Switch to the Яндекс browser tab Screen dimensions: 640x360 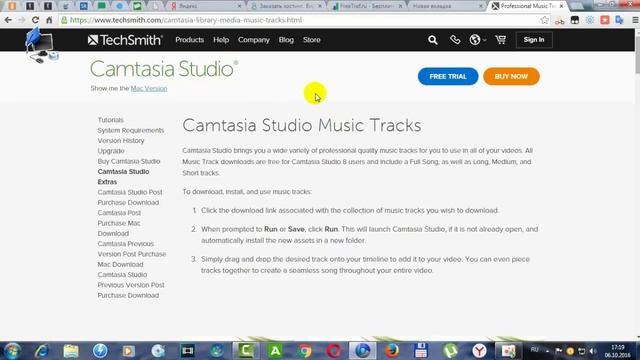tap(205, 6)
